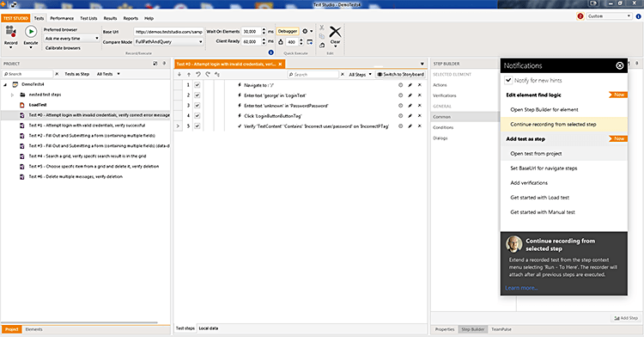Click the Project panel Search field
Image resolution: width=644 pixels, height=337 pixels.
tap(27, 74)
